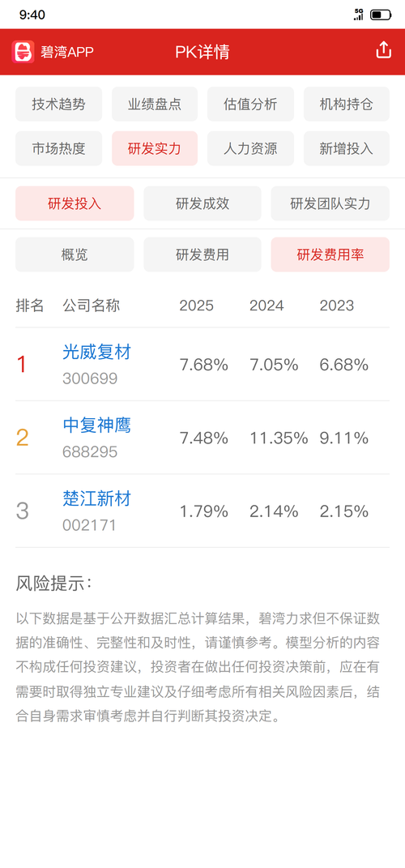Viewport: 405px width, 868px height.
Task: Switch to 研发费用 view
Action: tap(202, 254)
